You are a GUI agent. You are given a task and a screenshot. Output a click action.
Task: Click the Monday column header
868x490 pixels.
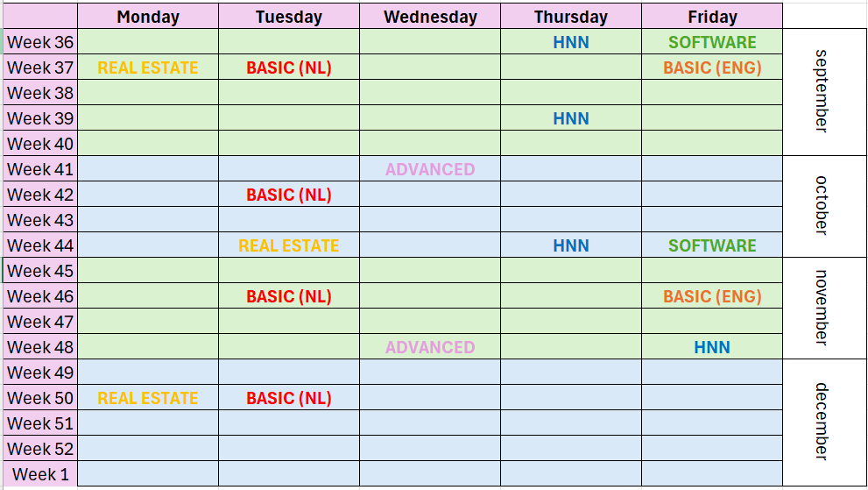(x=148, y=17)
